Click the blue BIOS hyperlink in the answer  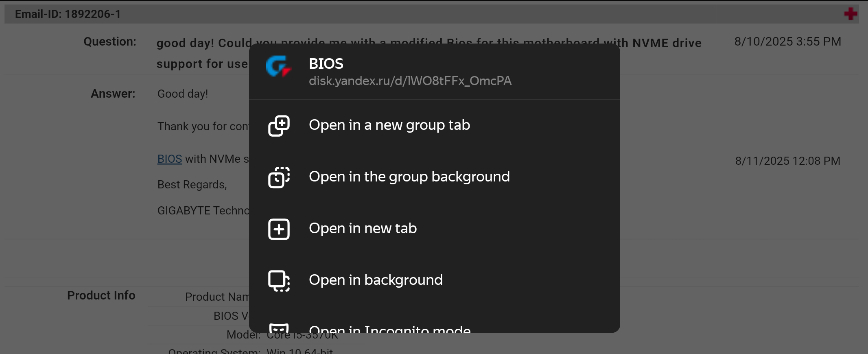point(169,159)
